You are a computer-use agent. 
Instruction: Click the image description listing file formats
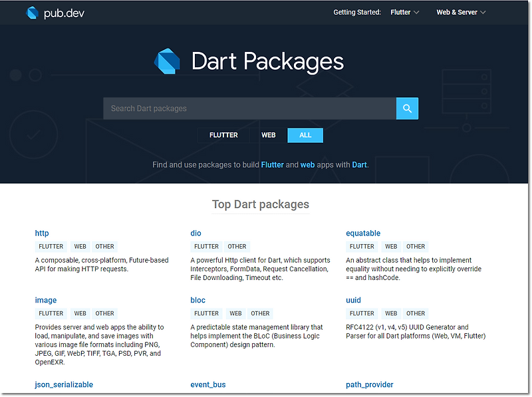click(x=99, y=344)
